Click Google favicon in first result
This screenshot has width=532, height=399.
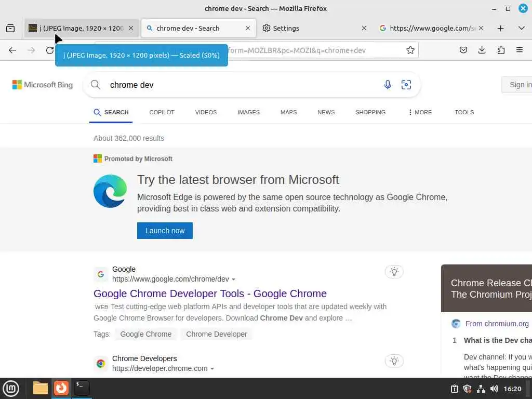pos(101,274)
